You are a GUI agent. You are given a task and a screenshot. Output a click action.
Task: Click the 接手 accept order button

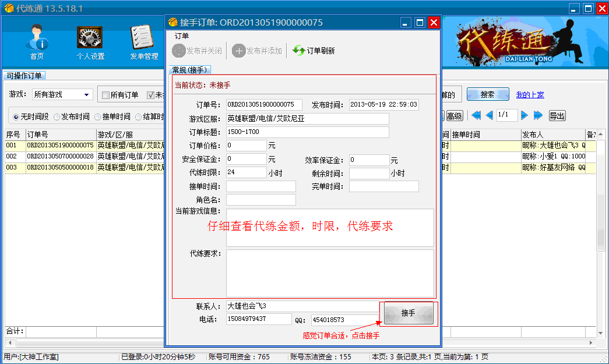click(x=409, y=312)
